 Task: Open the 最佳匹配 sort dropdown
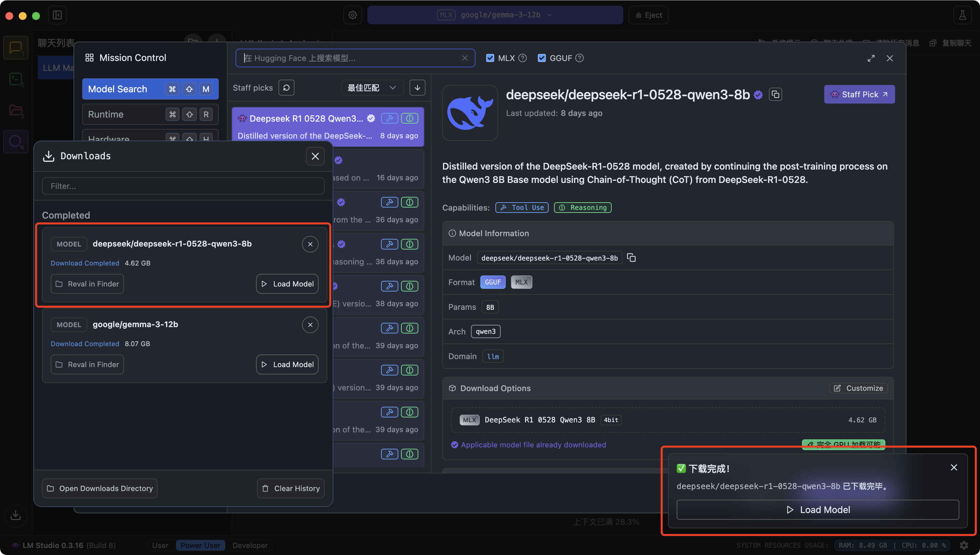(x=372, y=88)
